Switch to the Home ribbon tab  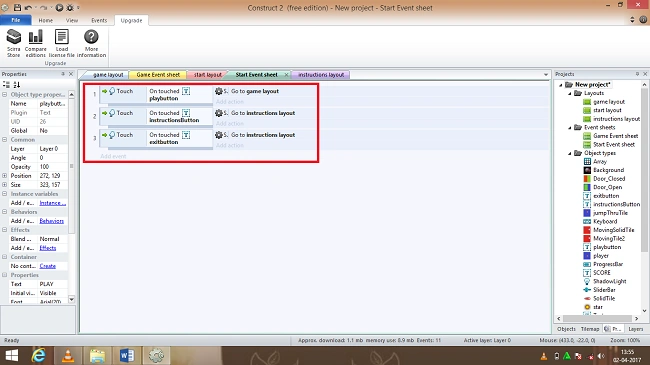pos(46,20)
